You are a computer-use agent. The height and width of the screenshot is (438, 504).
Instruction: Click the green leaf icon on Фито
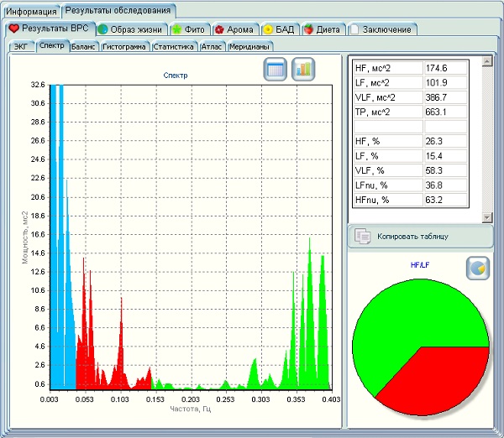[x=176, y=29]
